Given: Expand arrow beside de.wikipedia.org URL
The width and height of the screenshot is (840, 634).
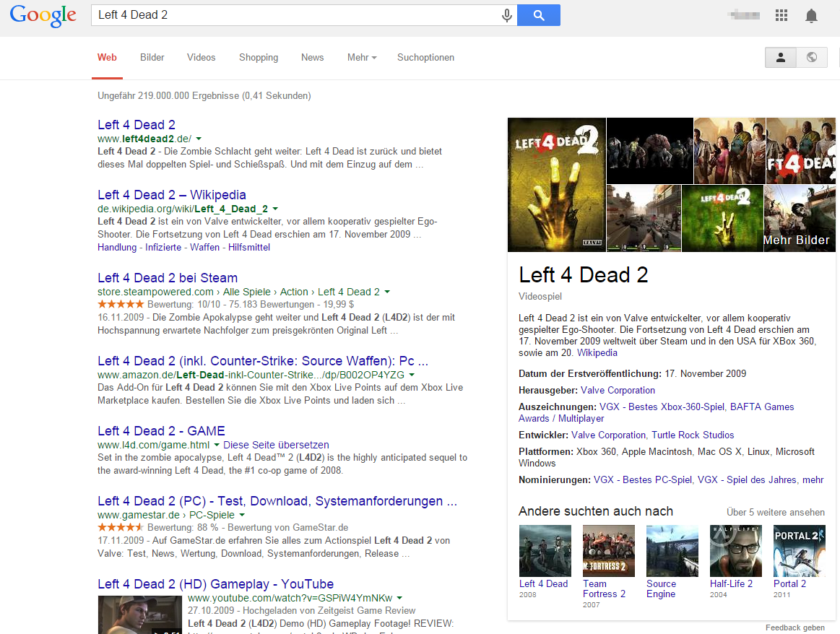Looking at the screenshot, I should (x=275, y=209).
